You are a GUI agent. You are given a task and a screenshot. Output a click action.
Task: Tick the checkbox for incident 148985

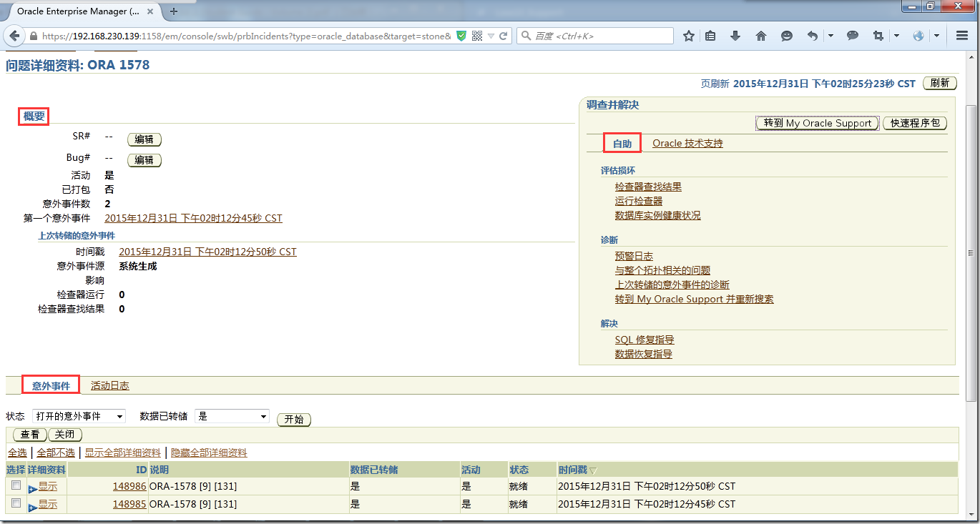(16, 503)
